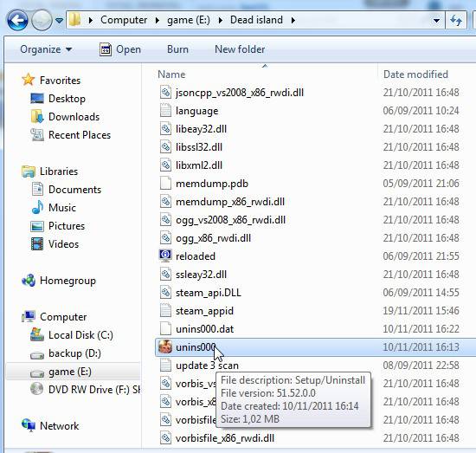This screenshot has height=453, width=476.
Task: Click Computer in the address breadcrumb
Action: coord(124,20)
